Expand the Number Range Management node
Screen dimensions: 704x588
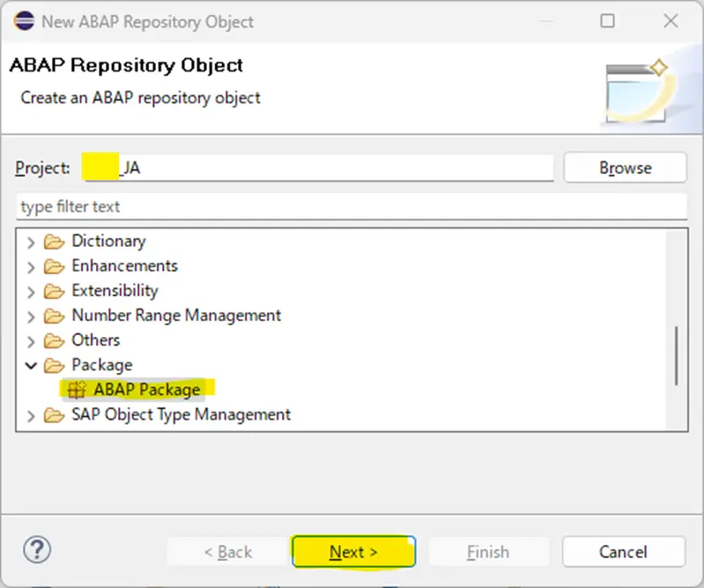coord(31,316)
